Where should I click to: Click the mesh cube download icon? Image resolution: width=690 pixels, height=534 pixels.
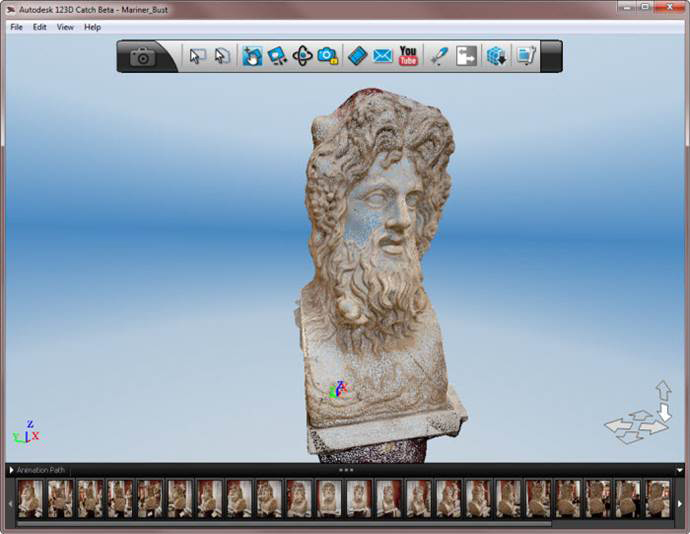point(496,57)
